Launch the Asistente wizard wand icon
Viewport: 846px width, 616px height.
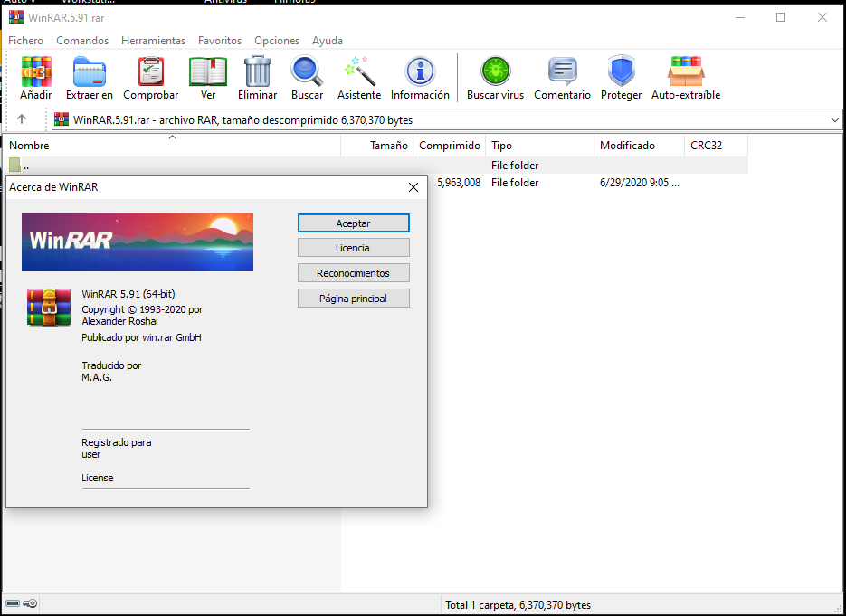359,71
